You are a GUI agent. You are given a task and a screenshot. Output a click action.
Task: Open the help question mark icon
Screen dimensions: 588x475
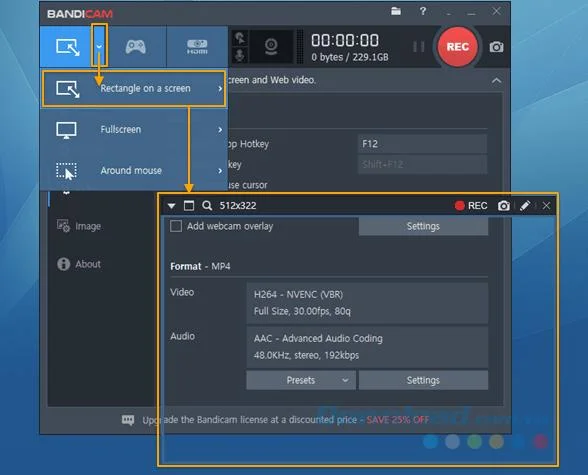[423, 11]
